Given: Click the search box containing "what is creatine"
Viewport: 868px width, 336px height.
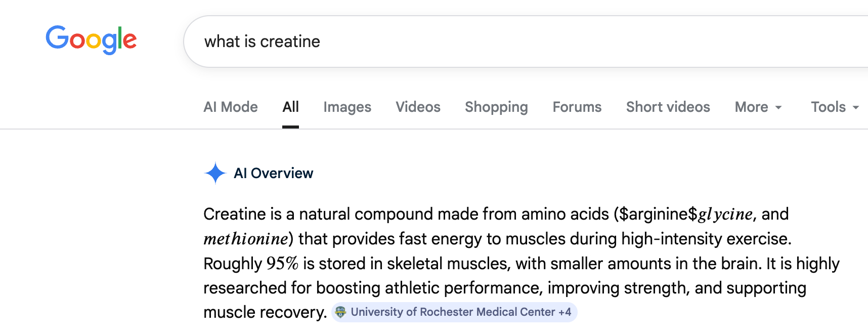Looking at the screenshot, I should point(455,41).
